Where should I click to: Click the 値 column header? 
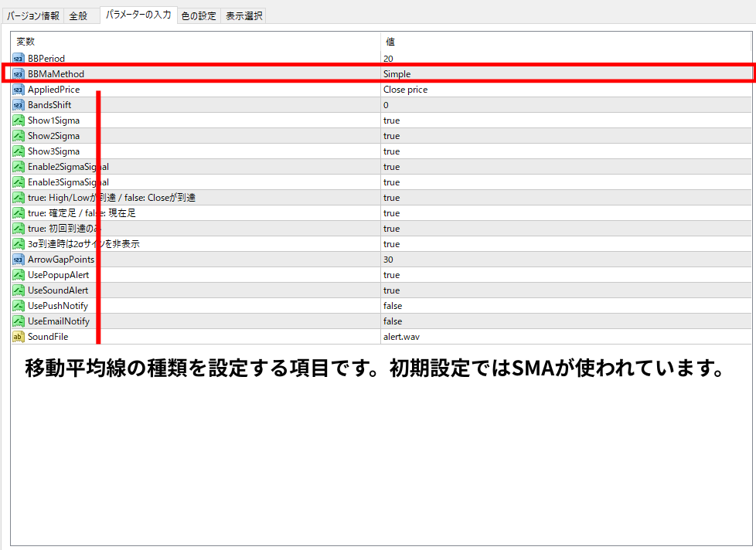click(390, 42)
